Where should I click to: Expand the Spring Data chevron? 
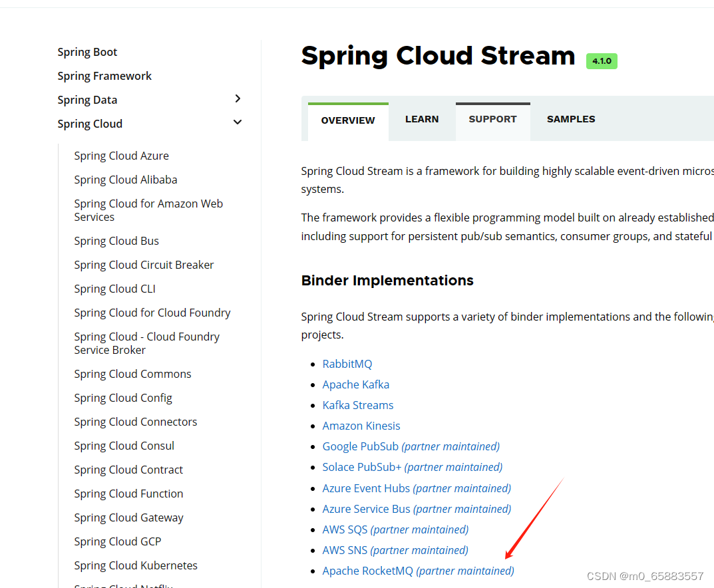coord(238,98)
